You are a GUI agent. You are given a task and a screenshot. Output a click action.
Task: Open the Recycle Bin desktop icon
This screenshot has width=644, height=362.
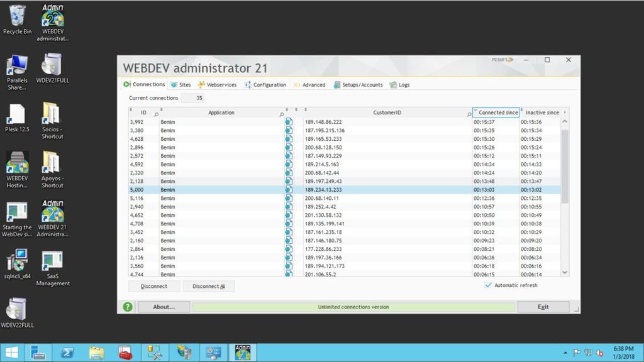coord(17,19)
